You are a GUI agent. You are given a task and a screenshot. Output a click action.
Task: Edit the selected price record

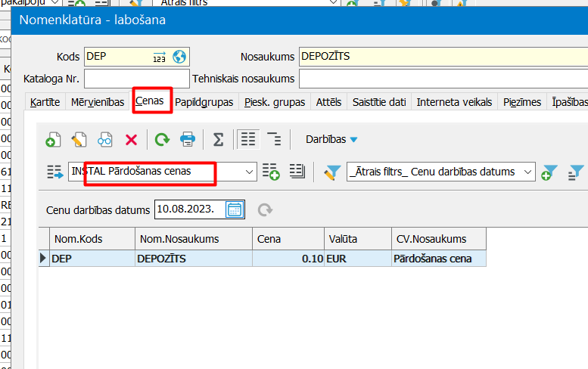79,140
